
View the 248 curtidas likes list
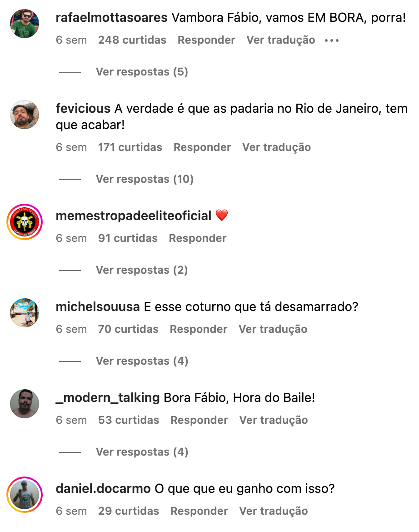(132, 40)
